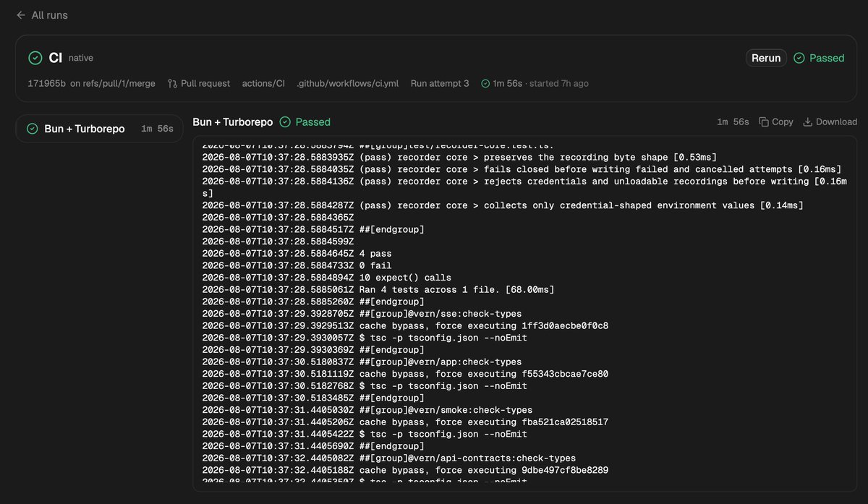
Task: Click the 'native' label next to CI
Action: [x=81, y=58]
